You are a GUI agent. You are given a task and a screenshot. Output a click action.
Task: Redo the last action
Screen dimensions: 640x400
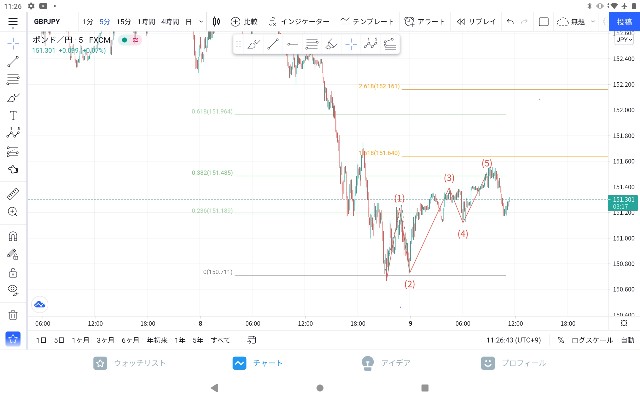[524, 22]
